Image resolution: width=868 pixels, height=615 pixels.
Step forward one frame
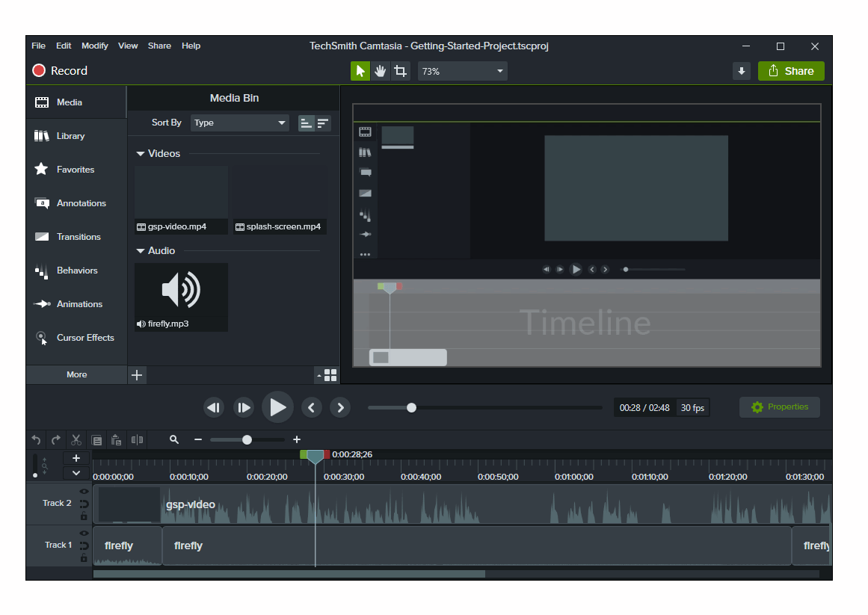(x=244, y=407)
